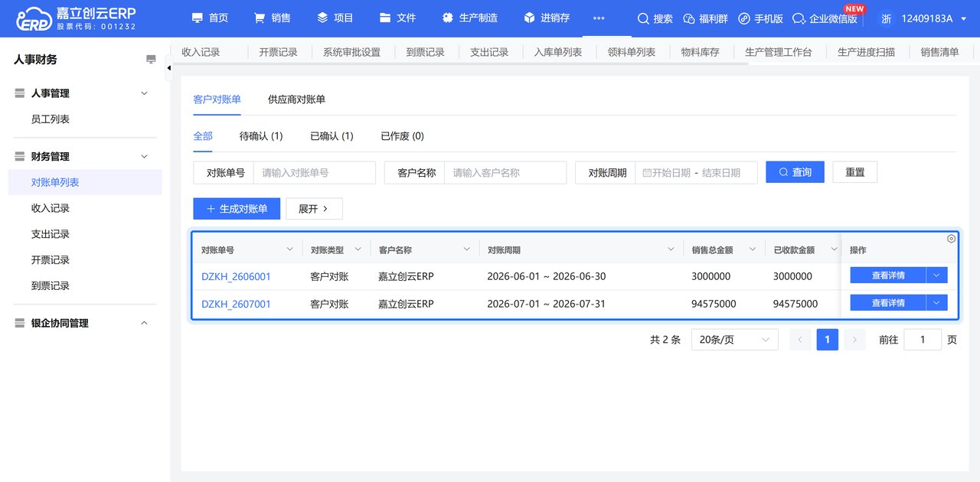Click the 查询 search button

pyautogui.click(x=795, y=172)
